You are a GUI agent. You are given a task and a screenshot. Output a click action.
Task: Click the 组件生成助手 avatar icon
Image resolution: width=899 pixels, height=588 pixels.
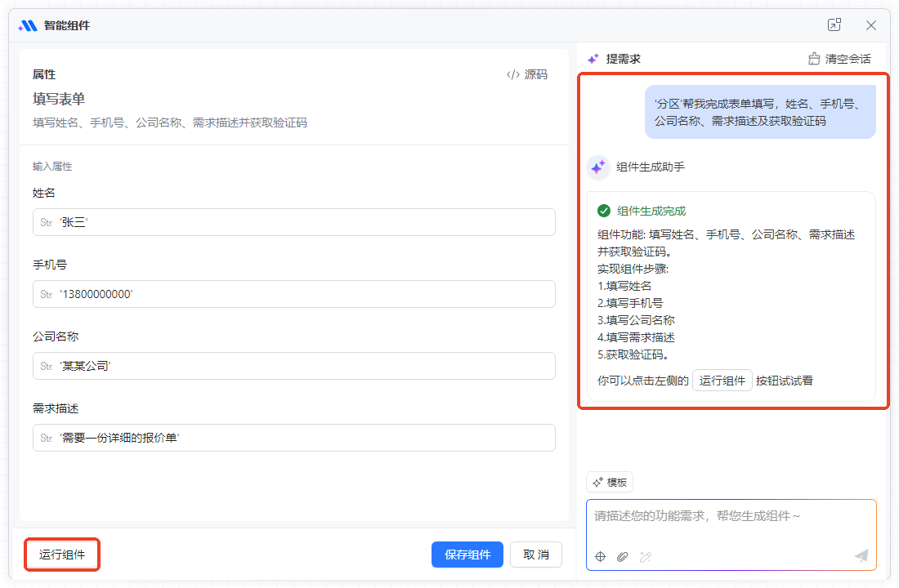[598, 167]
